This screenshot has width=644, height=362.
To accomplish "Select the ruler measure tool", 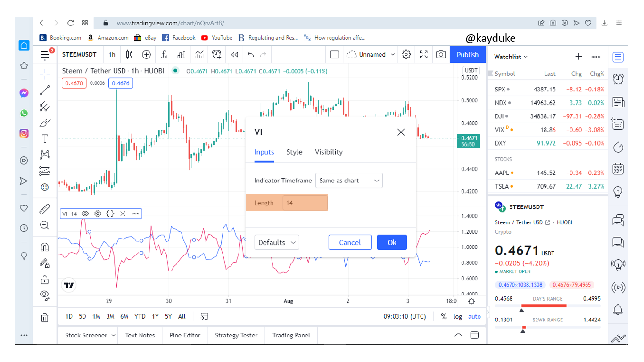I will (x=45, y=209).
